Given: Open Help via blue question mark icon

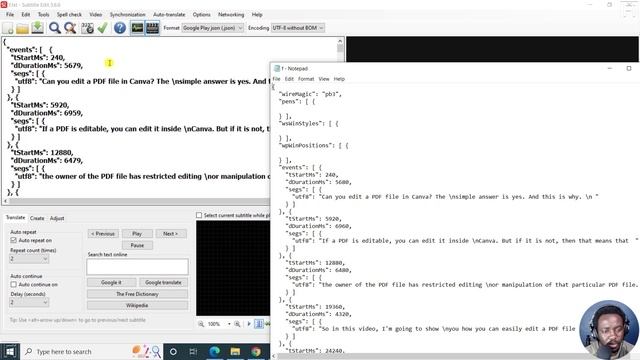Looking at the screenshot, I should point(120,28).
